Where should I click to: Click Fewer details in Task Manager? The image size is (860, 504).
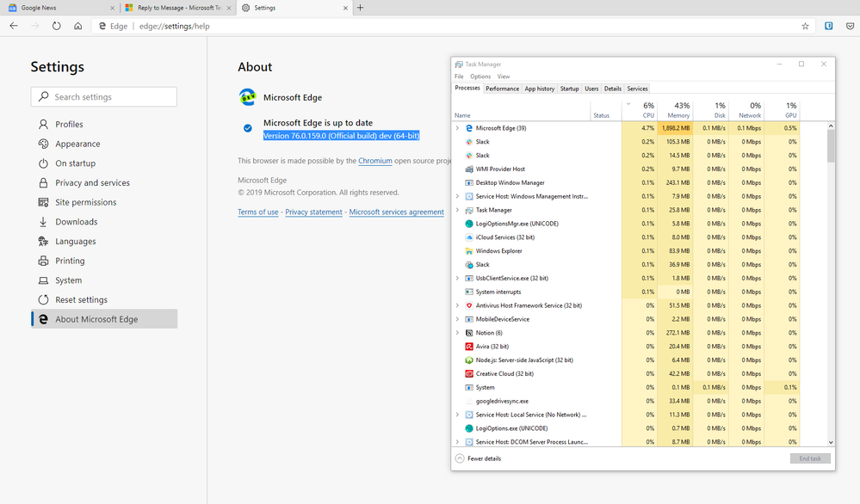pyautogui.click(x=479, y=458)
